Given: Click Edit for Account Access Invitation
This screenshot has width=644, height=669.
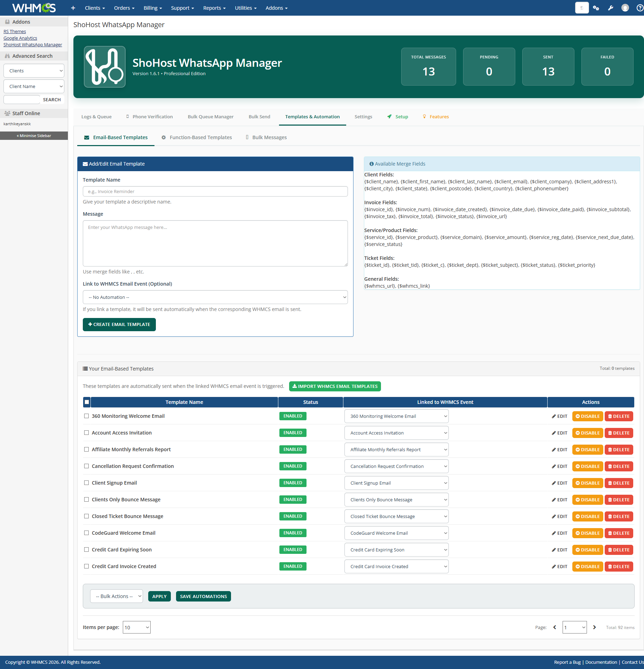Looking at the screenshot, I should pyautogui.click(x=559, y=433).
